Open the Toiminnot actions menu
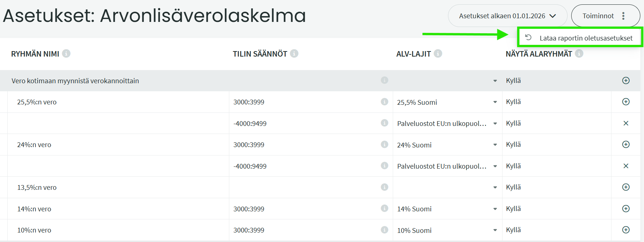644x242 pixels. [x=605, y=16]
